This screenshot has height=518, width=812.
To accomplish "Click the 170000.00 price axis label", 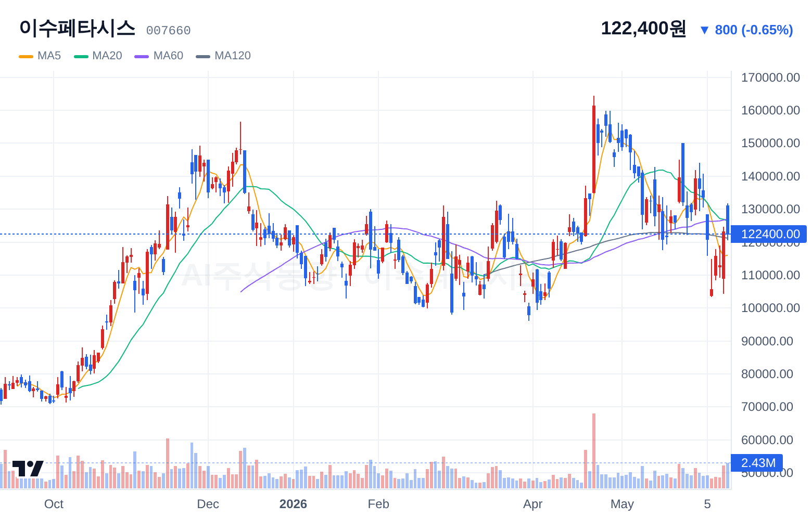I will click(770, 77).
